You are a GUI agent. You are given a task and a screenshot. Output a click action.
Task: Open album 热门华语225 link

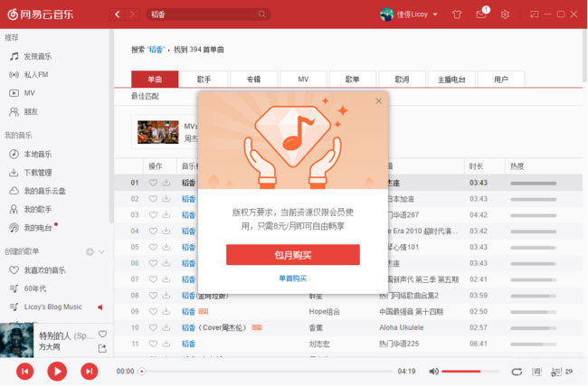click(x=399, y=344)
